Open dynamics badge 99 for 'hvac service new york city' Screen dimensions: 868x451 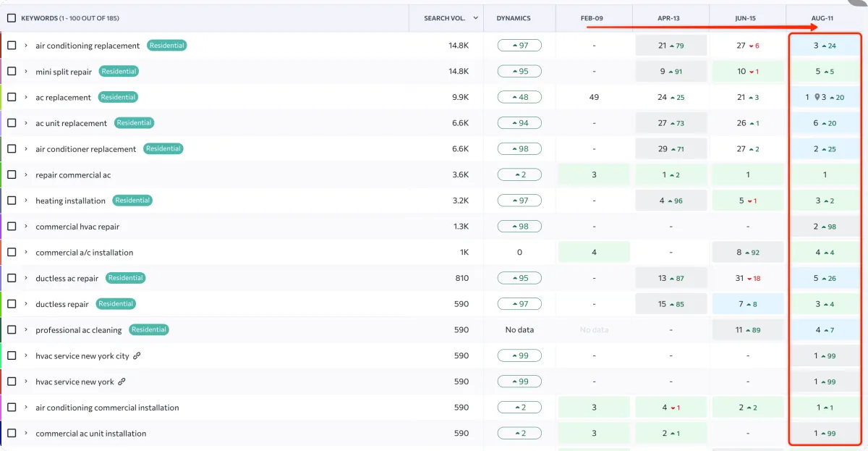(x=519, y=355)
